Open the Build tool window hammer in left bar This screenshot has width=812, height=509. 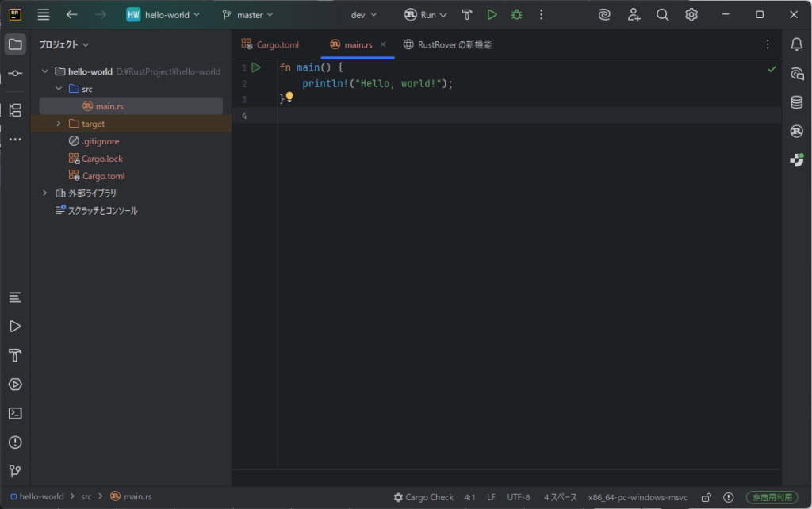pyautogui.click(x=15, y=355)
